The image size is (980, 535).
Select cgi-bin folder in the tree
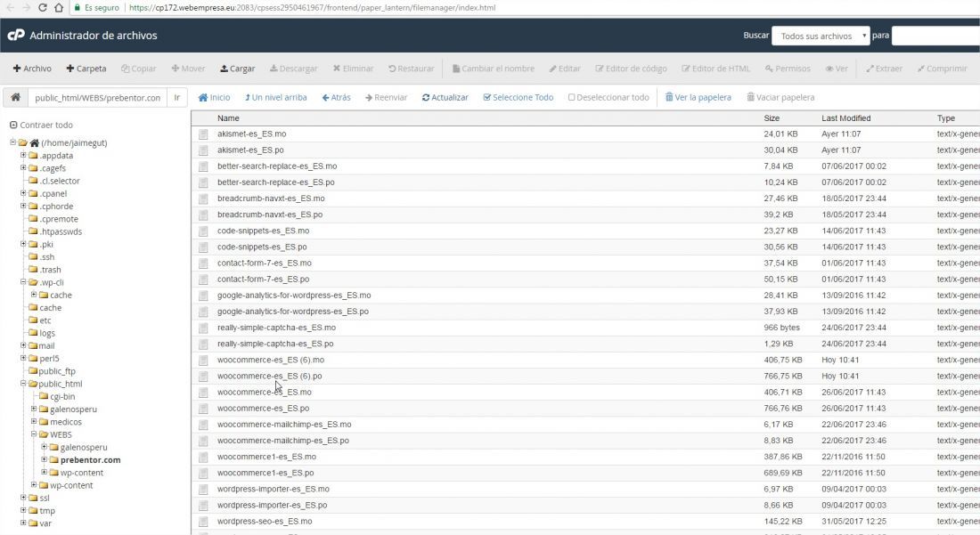[x=62, y=396]
